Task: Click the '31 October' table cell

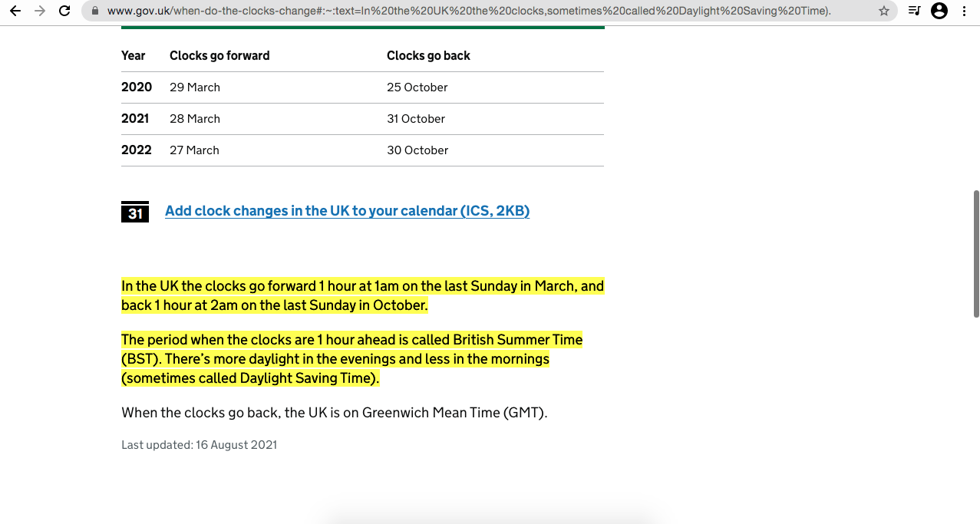Action: 416,119
